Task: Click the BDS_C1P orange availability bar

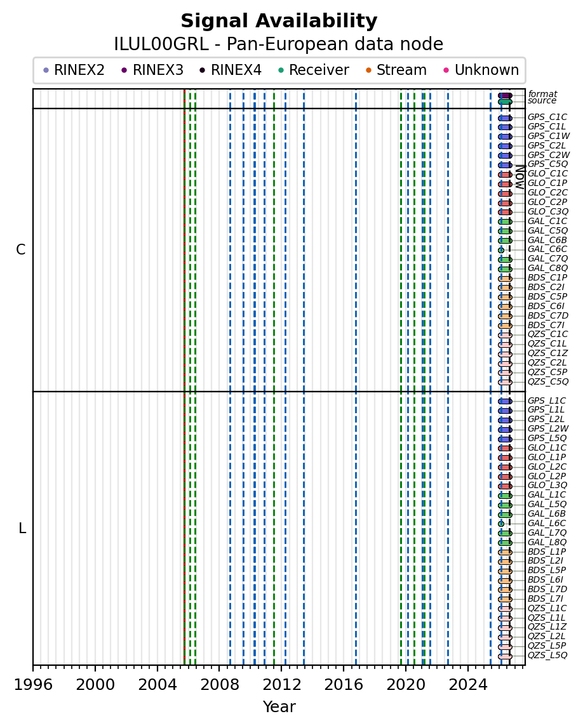Action: tap(506, 279)
